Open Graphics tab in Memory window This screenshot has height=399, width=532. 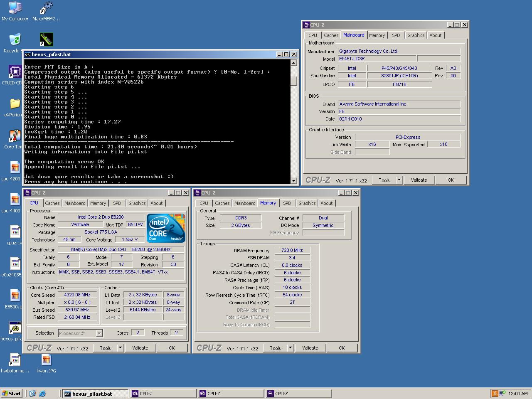point(307,203)
